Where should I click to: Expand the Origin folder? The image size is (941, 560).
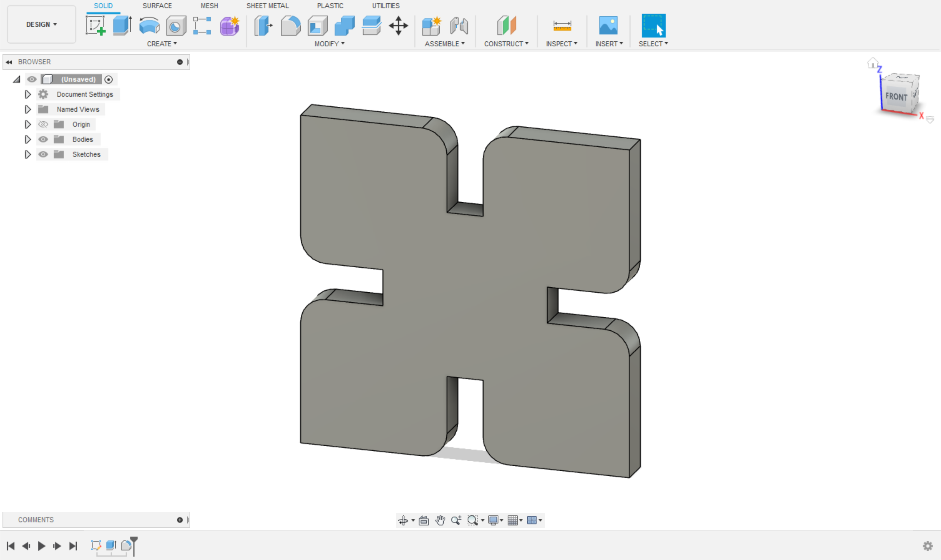[x=28, y=124]
